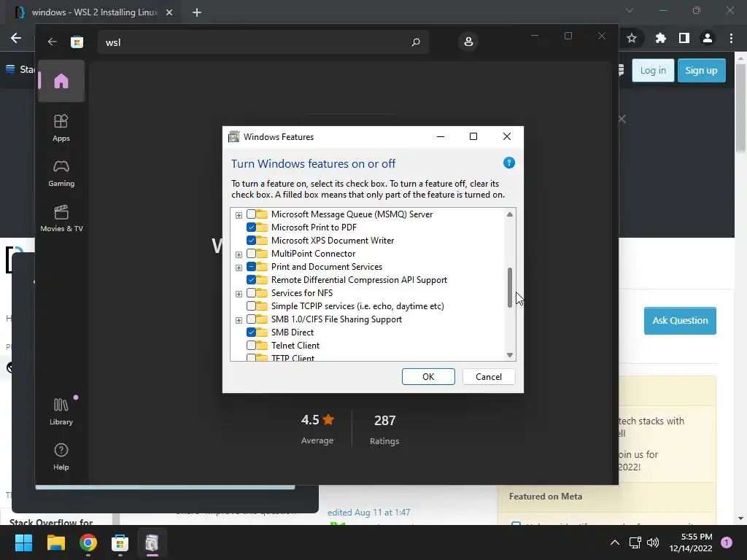Click the Store search magnifier icon
747x560 pixels.
click(415, 42)
